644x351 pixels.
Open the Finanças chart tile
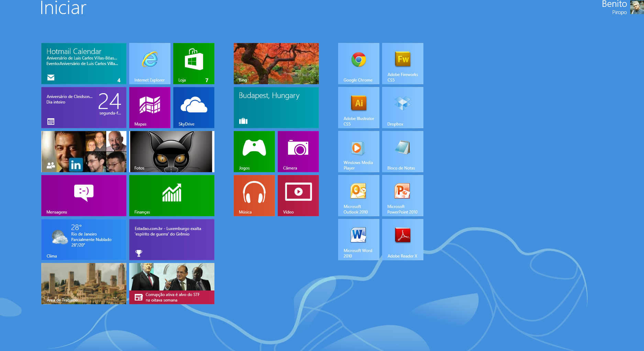click(171, 196)
